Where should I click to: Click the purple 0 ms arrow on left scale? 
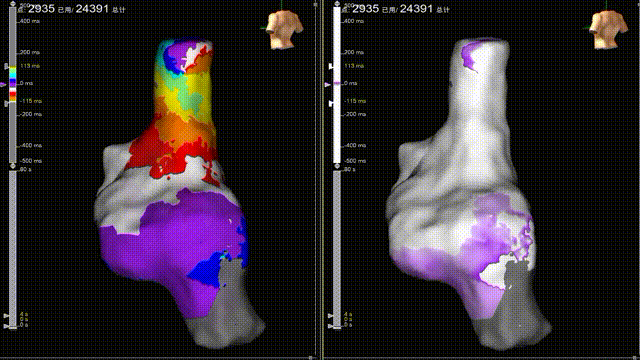pos(3,84)
